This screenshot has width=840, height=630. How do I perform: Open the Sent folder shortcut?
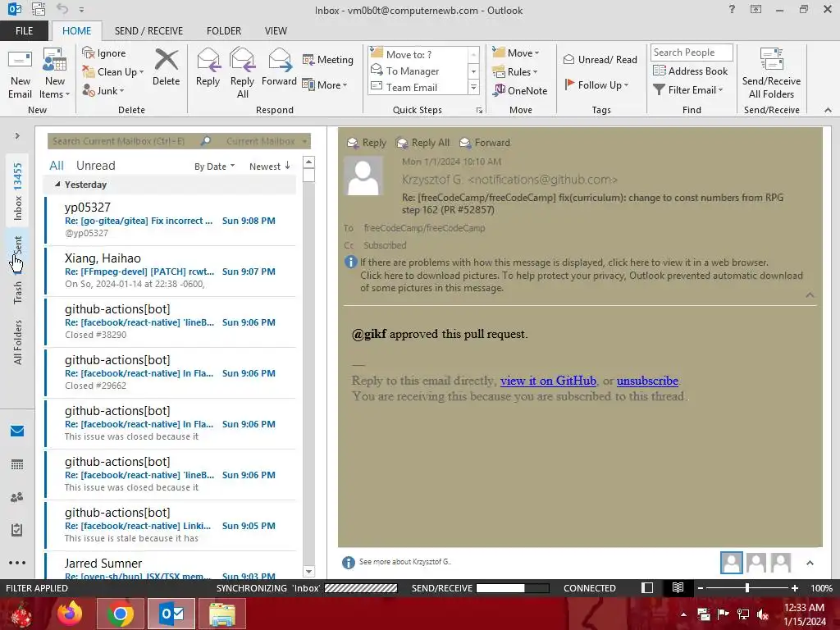point(18,246)
